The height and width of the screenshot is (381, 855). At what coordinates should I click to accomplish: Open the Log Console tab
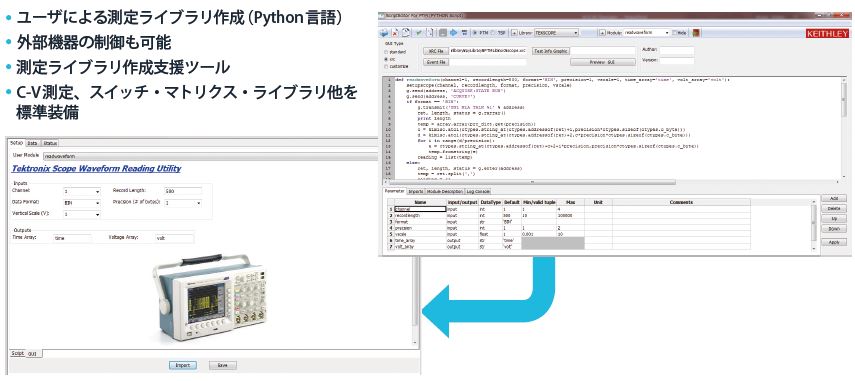(x=478, y=192)
